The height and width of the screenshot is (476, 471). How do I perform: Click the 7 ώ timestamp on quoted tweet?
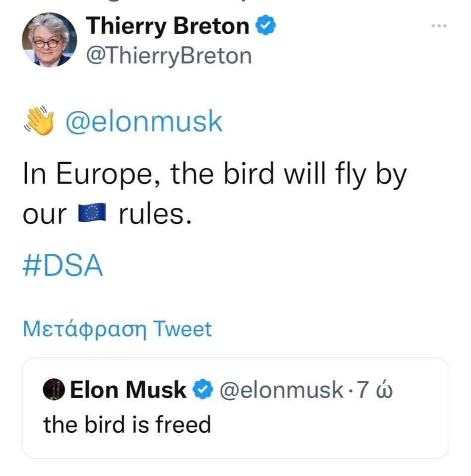point(374,390)
